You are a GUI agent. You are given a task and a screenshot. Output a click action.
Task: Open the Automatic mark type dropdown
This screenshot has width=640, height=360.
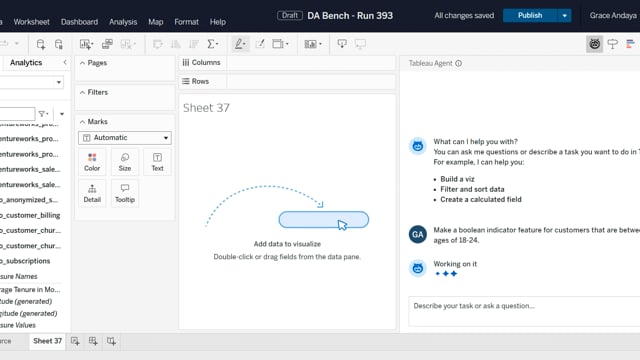click(124, 138)
